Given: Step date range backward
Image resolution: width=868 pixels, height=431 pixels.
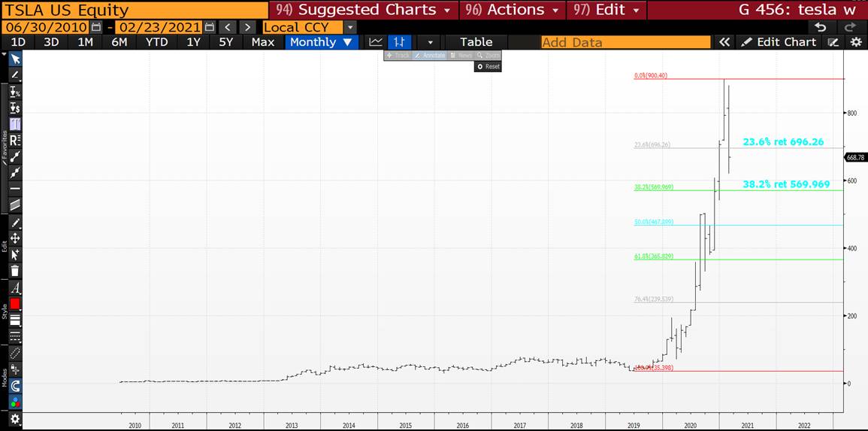Looking at the screenshot, I should coord(227,27).
